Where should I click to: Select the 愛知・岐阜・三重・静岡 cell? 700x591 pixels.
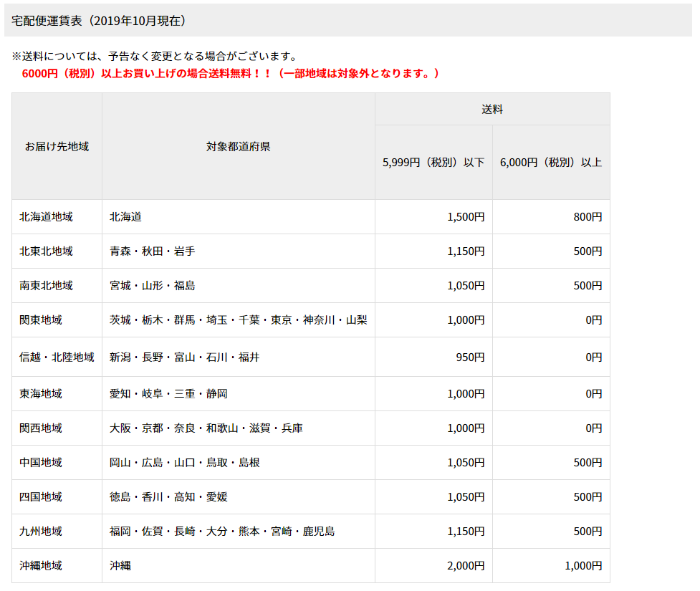click(x=168, y=393)
